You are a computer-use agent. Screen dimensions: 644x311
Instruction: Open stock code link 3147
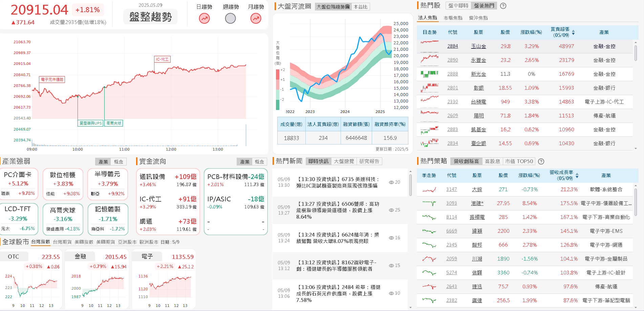pyautogui.click(x=452, y=190)
